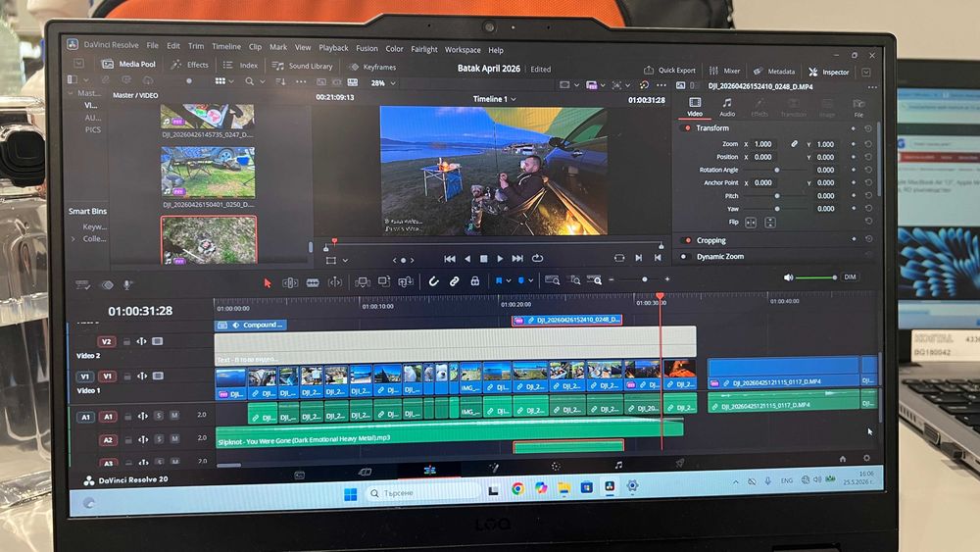Click the full extent zoom icon
980x552 pixels.
(552, 280)
